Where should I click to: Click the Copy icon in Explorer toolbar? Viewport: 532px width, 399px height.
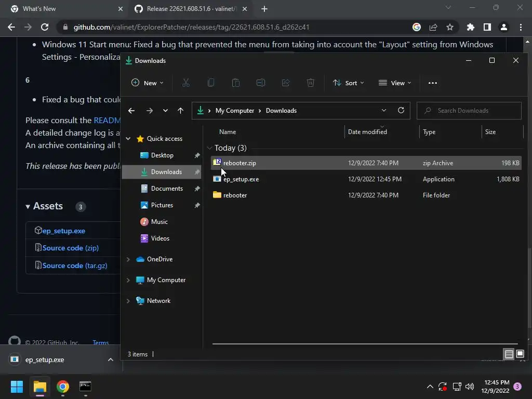pyautogui.click(x=211, y=83)
